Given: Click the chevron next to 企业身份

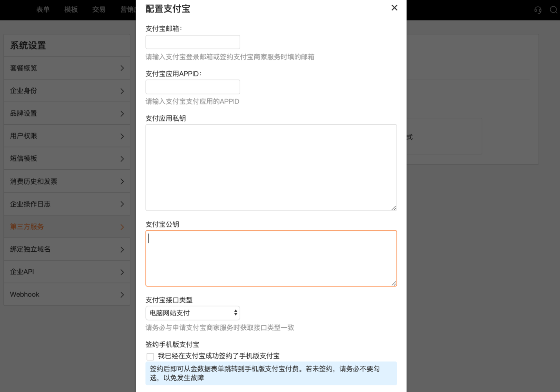Looking at the screenshot, I should coord(122,91).
